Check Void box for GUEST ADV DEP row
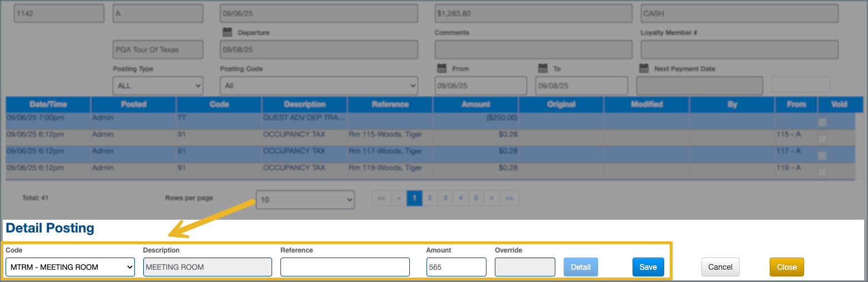Image resolution: width=868 pixels, height=282 pixels. 822,122
